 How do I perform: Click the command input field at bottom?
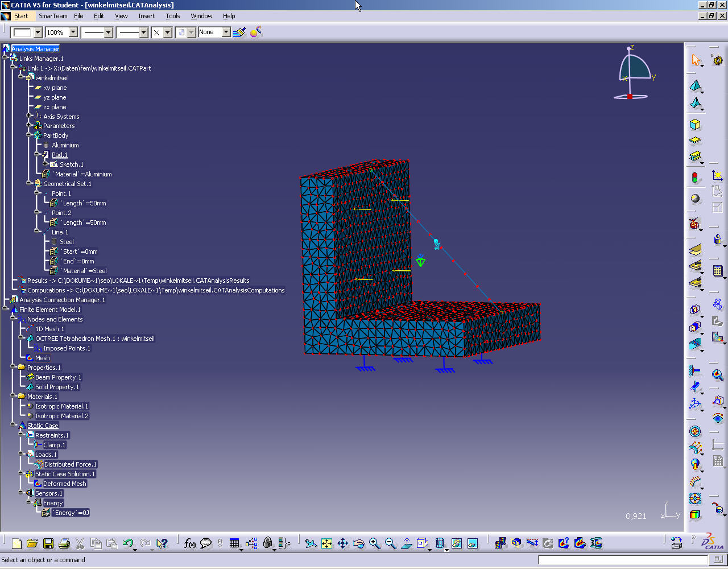[x=623, y=560]
